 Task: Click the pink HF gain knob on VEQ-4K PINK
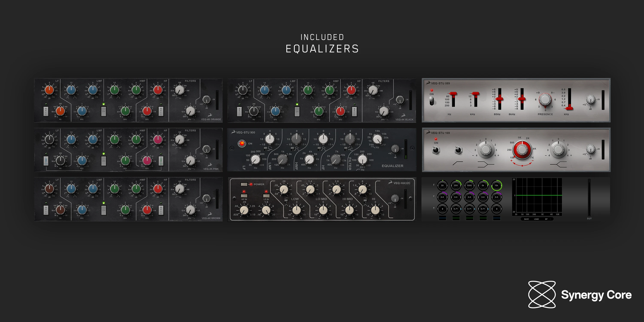[x=158, y=139]
